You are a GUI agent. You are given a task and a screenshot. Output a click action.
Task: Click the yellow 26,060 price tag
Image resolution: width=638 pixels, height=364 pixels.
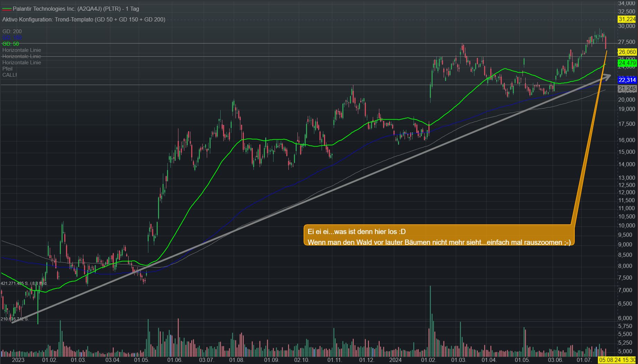[x=627, y=52]
